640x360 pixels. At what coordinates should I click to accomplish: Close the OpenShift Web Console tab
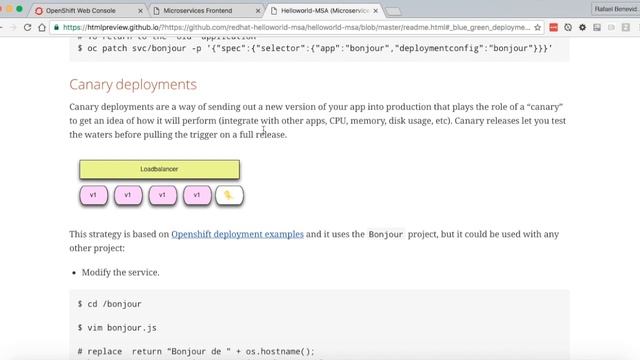pyautogui.click(x=140, y=11)
